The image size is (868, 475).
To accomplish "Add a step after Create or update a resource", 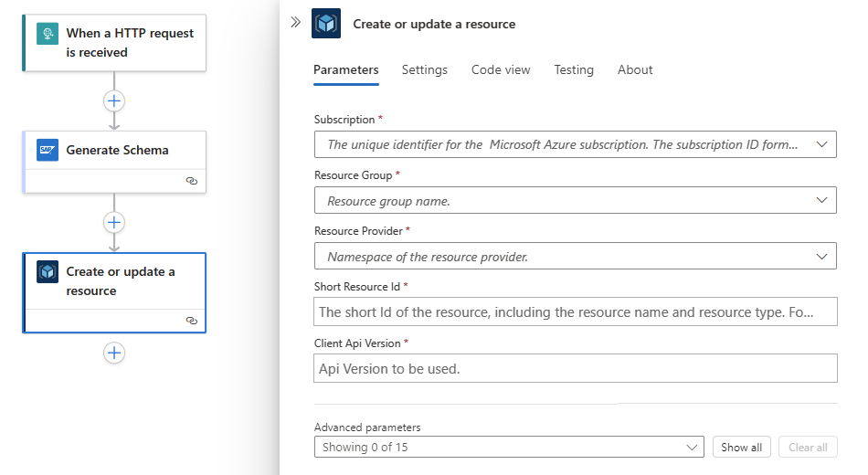I will tap(114, 353).
